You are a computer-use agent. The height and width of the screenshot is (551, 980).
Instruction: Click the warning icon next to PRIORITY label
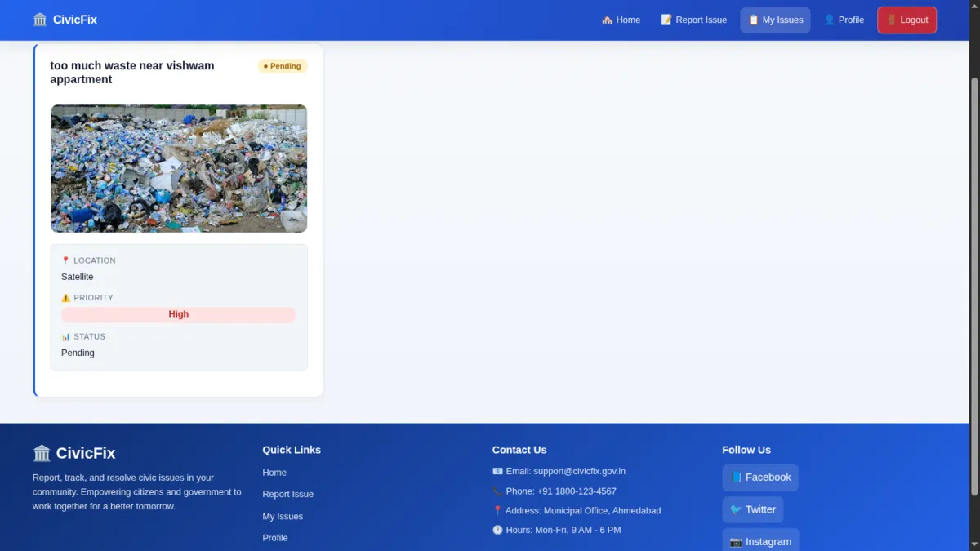[66, 298]
